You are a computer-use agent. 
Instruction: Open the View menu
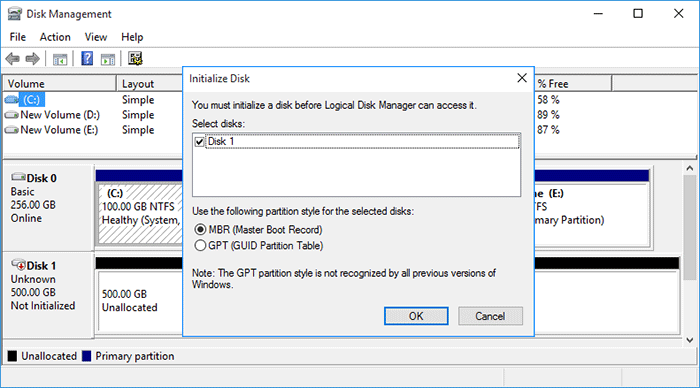(96, 37)
